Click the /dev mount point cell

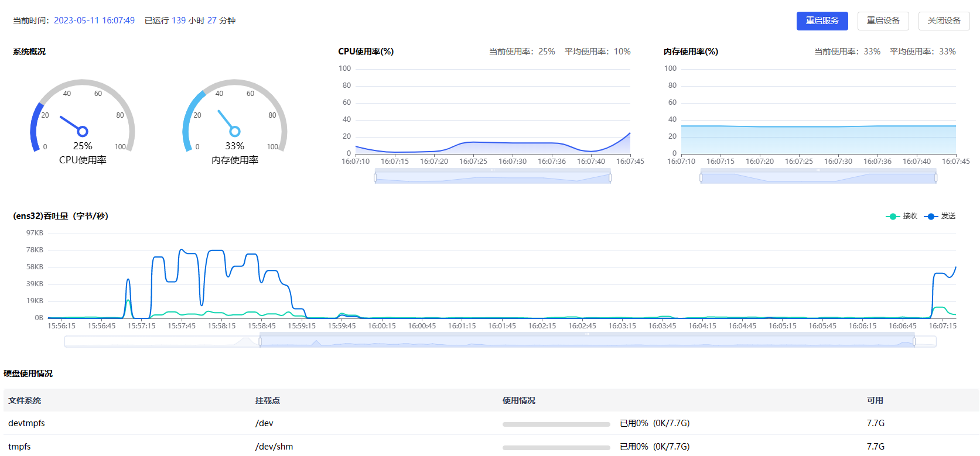[264, 423]
